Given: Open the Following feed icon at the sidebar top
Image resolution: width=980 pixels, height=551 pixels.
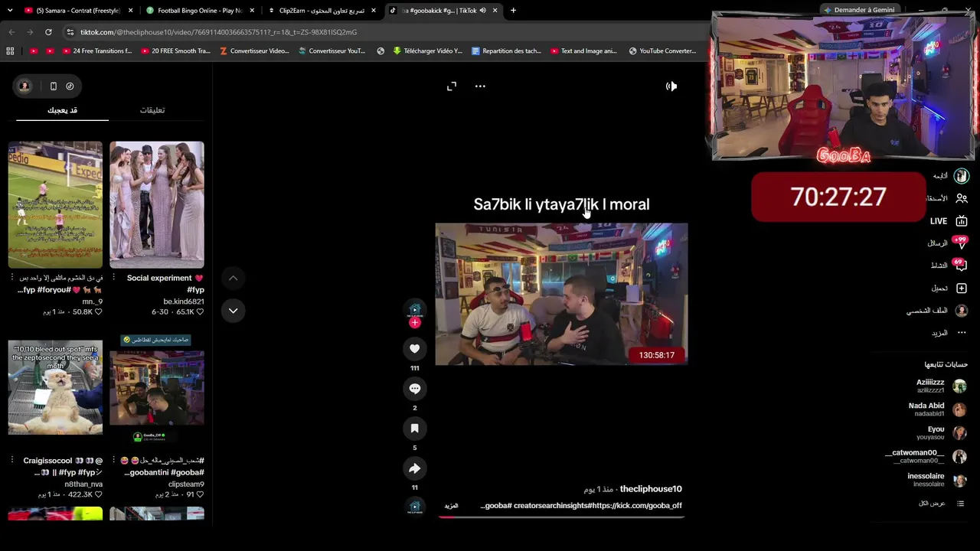Looking at the screenshot, I should pyautogui.click(x=962, y=176).
